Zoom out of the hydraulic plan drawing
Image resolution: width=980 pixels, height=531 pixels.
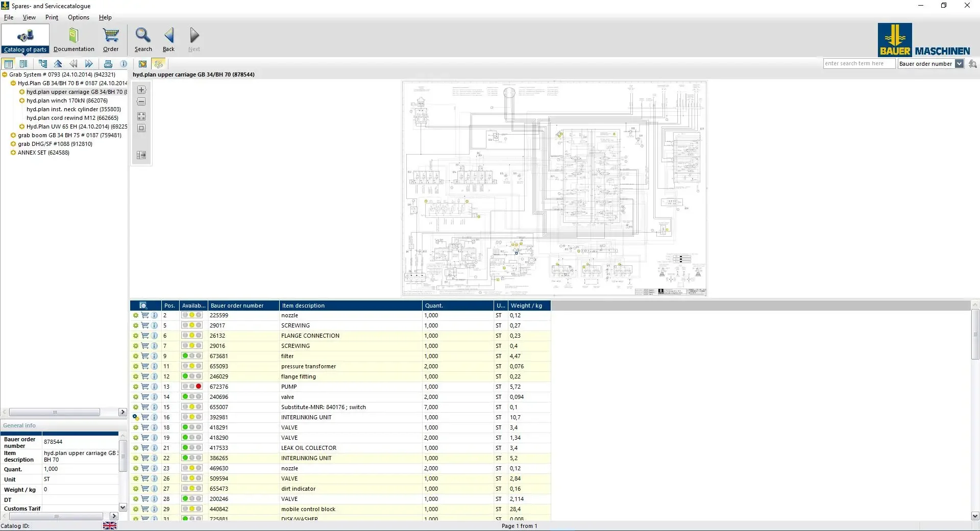141,102
